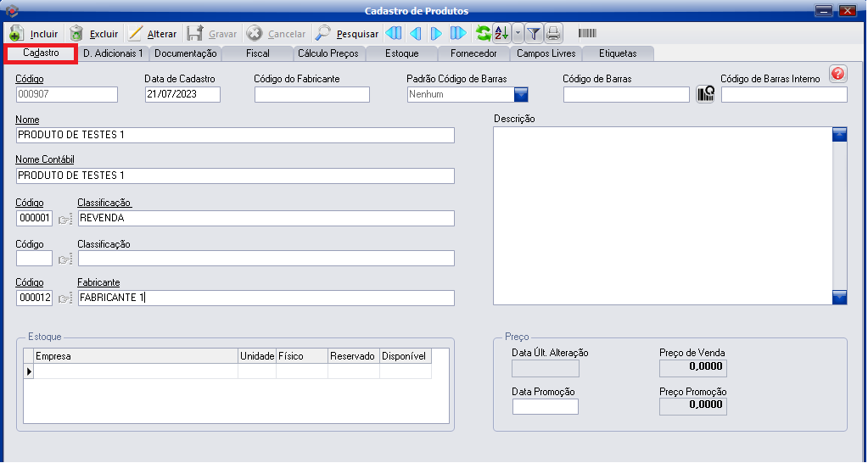Click the filter funnel icon
The image size is (868, 463).
click(x=534, y=34)
